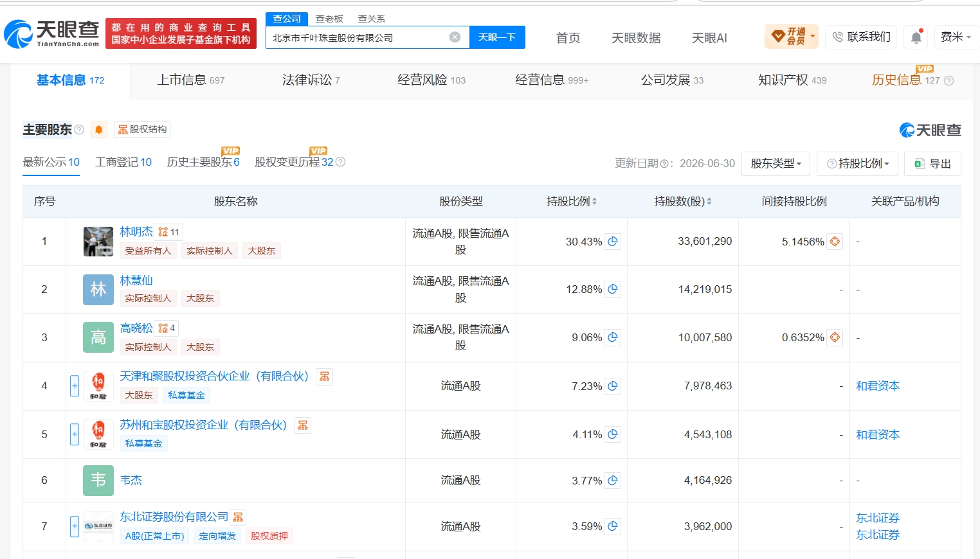Click the help icon next to 主要股东
This screenshot has height=559, width=980.
pos(79,130)
